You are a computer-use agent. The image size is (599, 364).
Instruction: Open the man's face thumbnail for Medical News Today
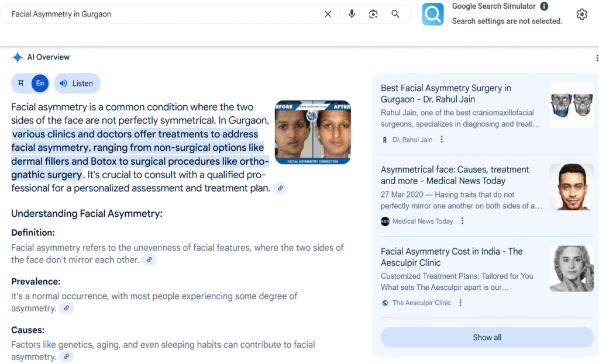click(x=572, y=187)
